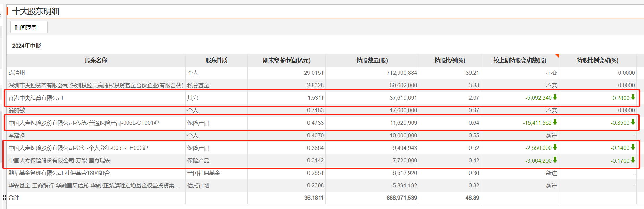Sort by 股东名称 column header
Image resolution: width=644 pixels, height=209 pixels.
(96, 61)
